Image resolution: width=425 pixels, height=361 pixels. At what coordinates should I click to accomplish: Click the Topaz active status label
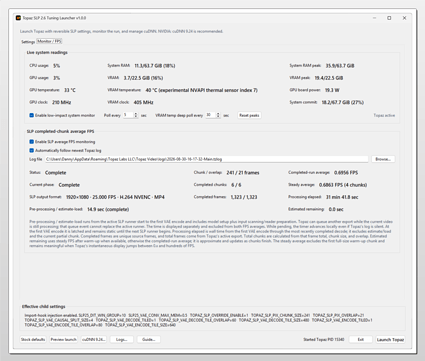(384, 115)
